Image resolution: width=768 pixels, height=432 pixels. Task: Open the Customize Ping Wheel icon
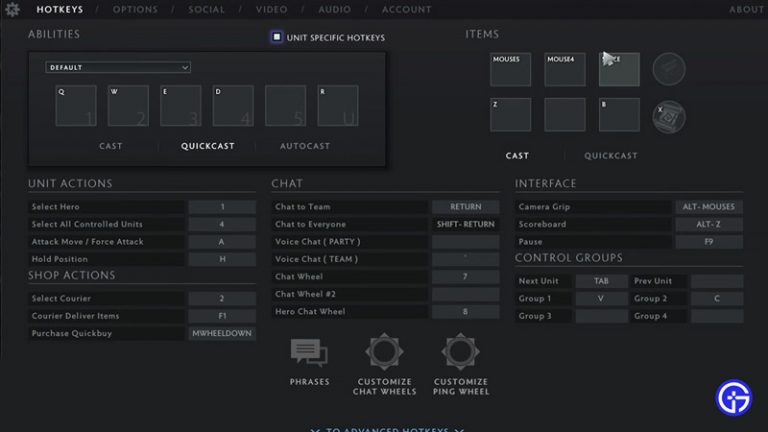(461, 355)
